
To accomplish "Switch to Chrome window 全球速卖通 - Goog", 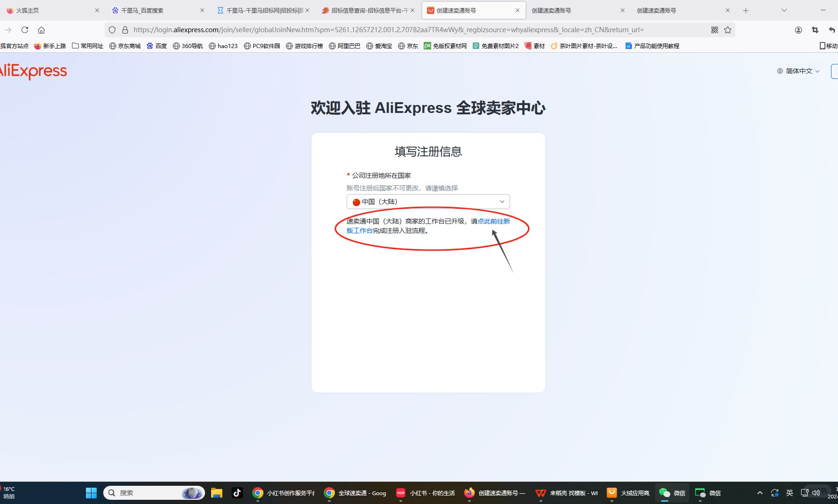I will click(x=355, y=493).
